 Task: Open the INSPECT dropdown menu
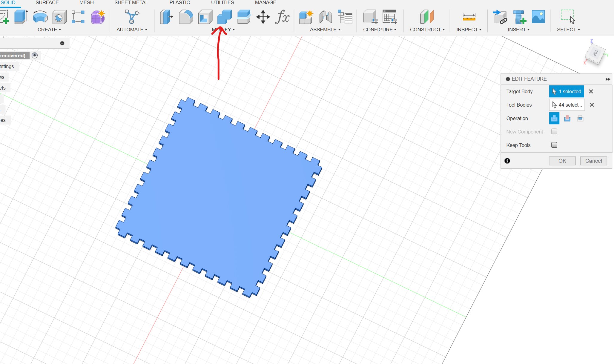click(x=469, y=30)
